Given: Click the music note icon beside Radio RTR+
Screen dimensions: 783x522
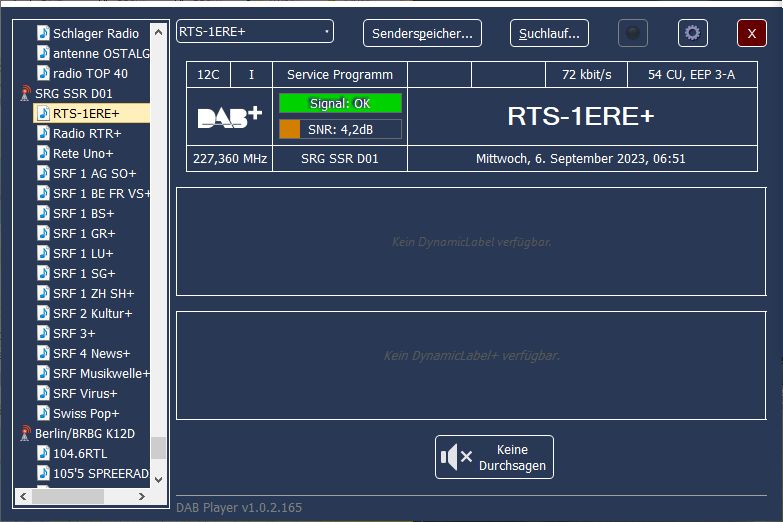Looking at the screenshot, I should (43, 133).
